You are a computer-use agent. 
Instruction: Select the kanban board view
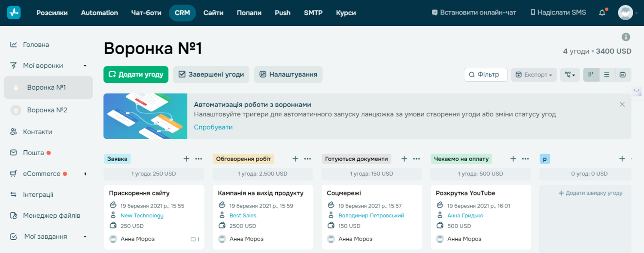tap(591, 74)
